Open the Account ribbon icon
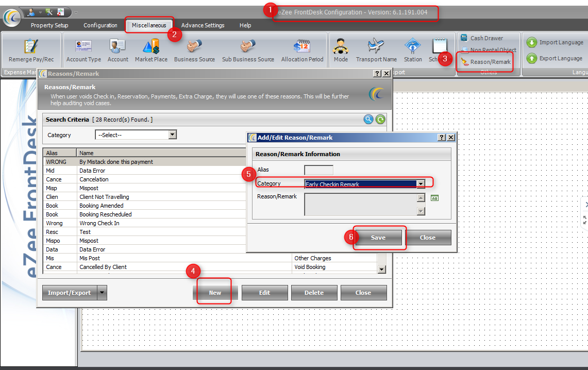 (x=117, y=50)
